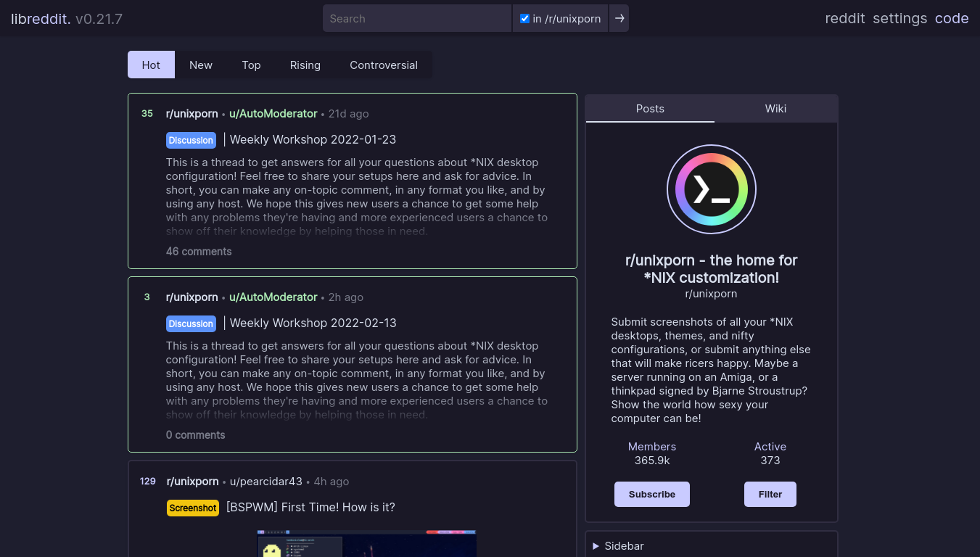Toggle the 'in /r/unixporn' search restriction checkbox
Viewport: 980px width, 557px height.
pyautogui.click(x=524, y=19)
